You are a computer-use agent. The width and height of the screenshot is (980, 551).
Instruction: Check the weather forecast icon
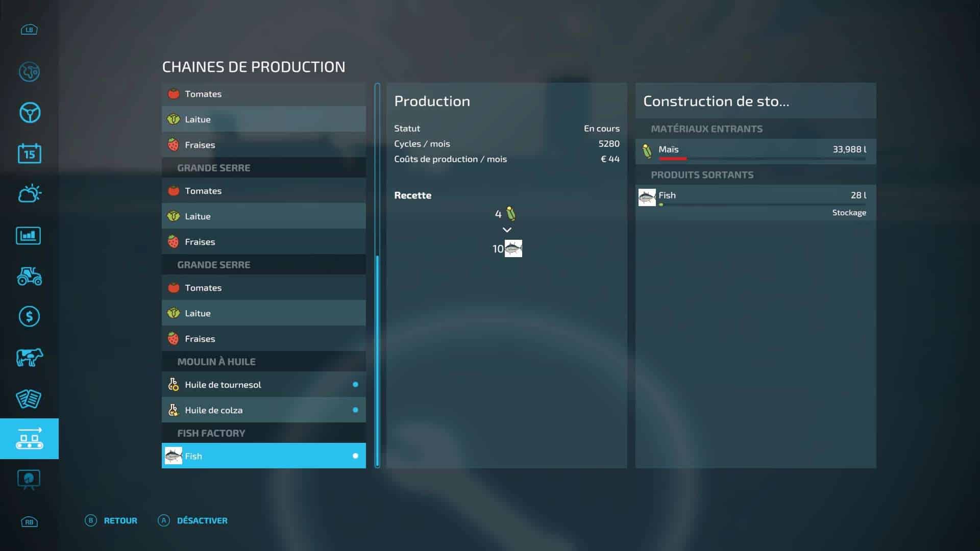coord(29,194)
